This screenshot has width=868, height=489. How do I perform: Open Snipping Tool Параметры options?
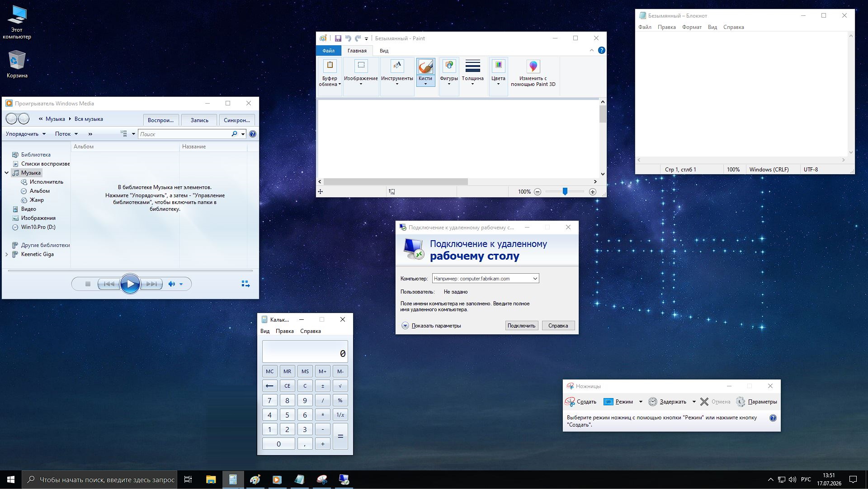(x=756, y=402)
